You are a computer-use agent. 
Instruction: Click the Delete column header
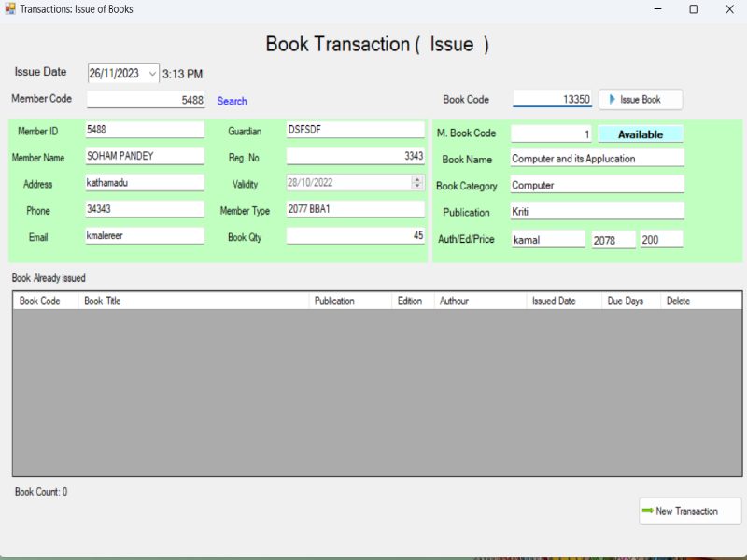click(700, 301)
